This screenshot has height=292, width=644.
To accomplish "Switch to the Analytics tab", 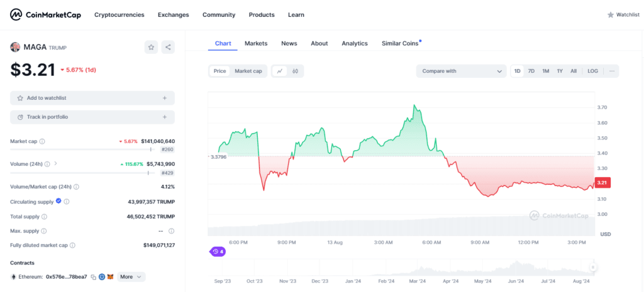I will [x=355, y=43].
